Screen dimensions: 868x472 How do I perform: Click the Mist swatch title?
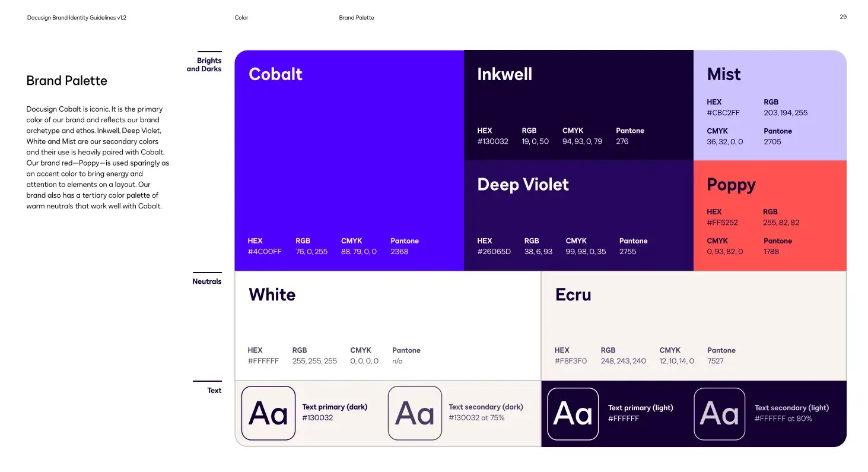pyautogui.click(x=724, y=74)
